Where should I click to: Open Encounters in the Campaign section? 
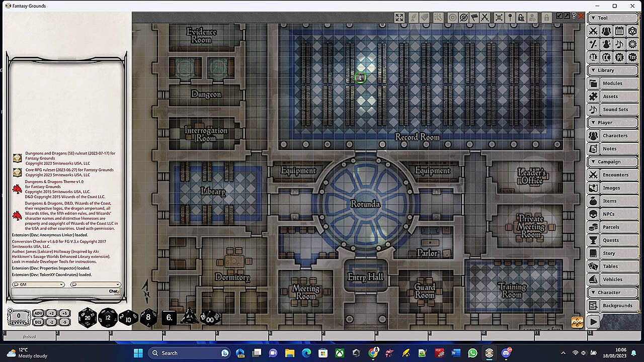point(613,175)
